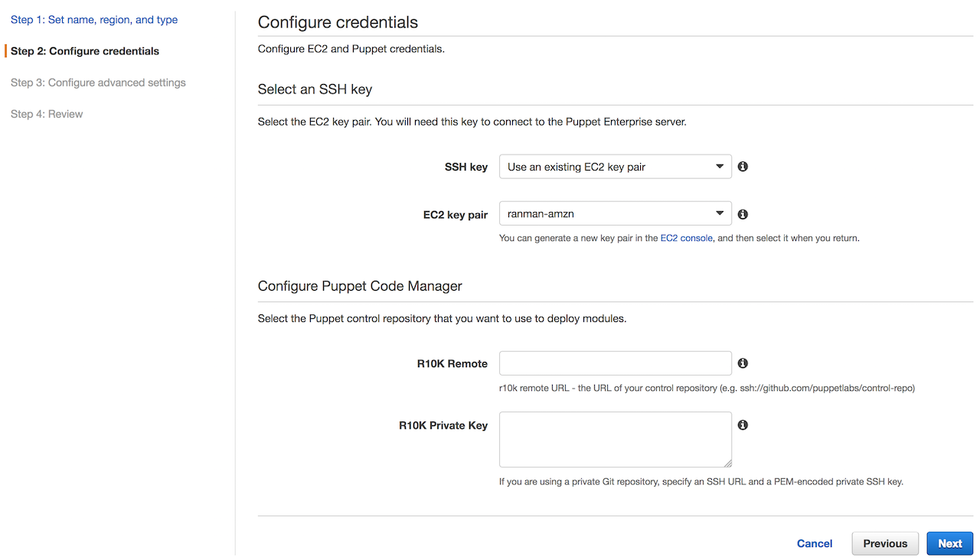Click the Private Key textarea resize handle
The image size is (980, 560).
click(x=727, y=463)
